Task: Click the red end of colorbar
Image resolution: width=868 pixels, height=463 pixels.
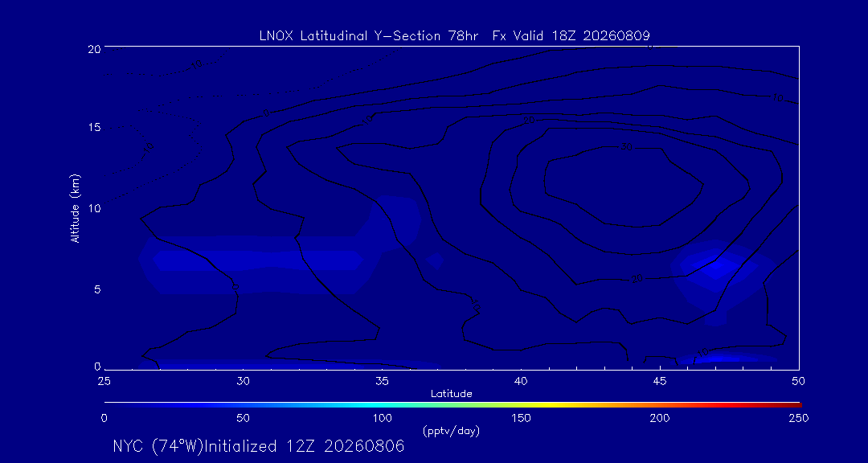Action: tap(794, 405)
